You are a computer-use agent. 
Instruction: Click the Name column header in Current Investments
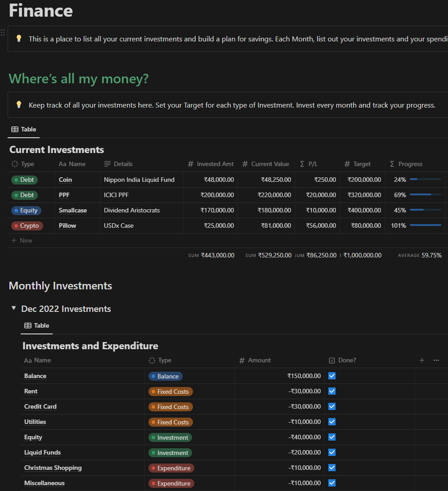click(x=72, y=164)
